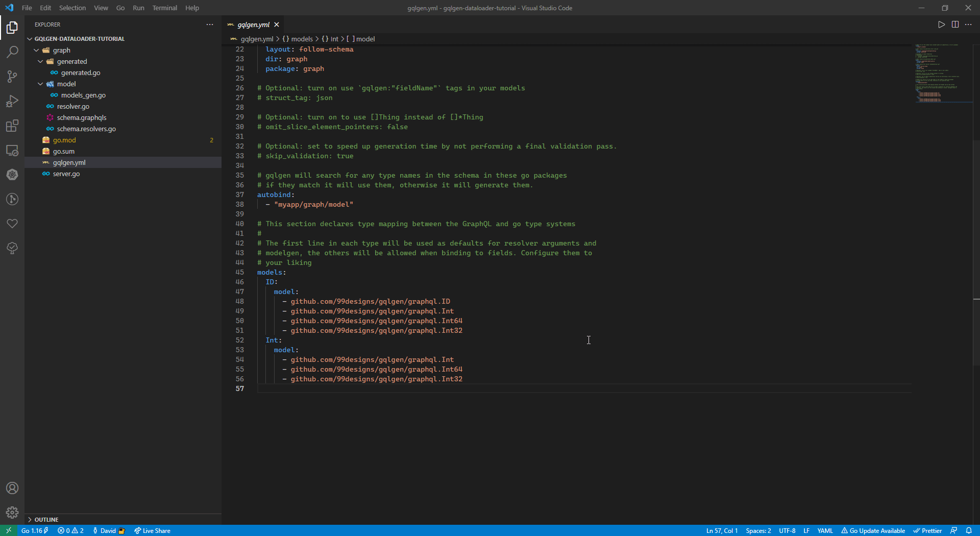The height and width of the screenshot is (536, 980).
Task: Open server.go file
Action: 66,174
